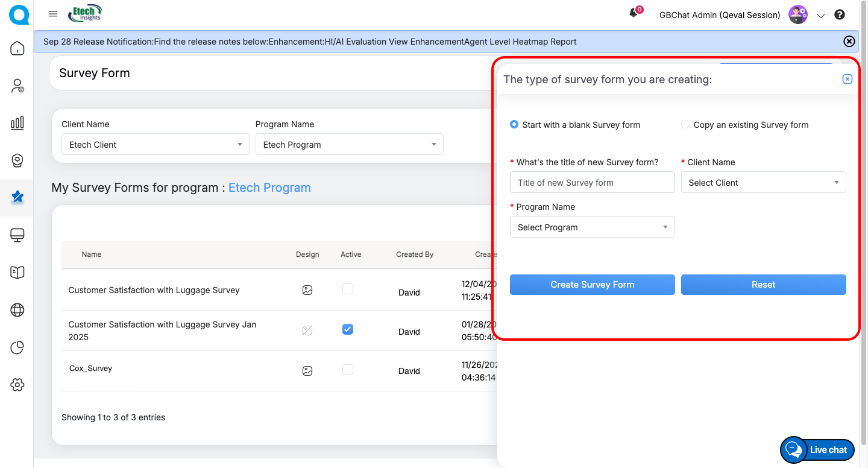Viewport: 868px width, 468px height.
Task: Click the notification bell icon
Action: point(634,13)
